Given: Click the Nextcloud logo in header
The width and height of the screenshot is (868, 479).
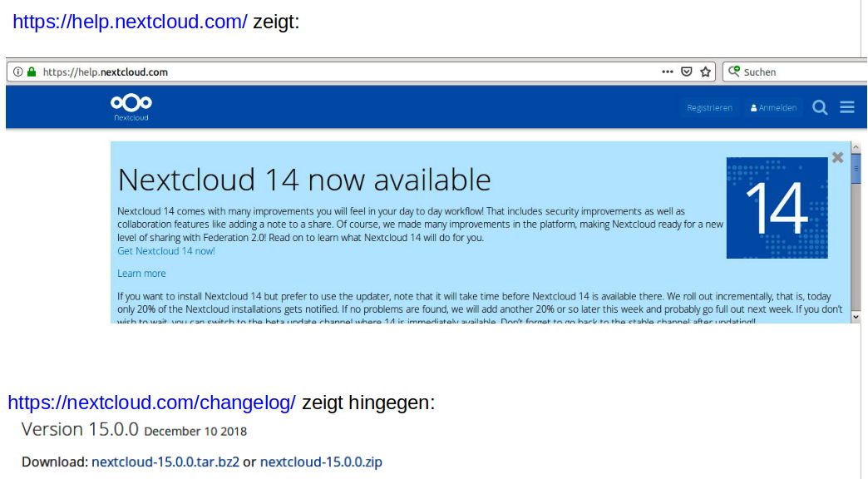Looking at the screenshot, I should pyautogui.click(x=131, y=107).
